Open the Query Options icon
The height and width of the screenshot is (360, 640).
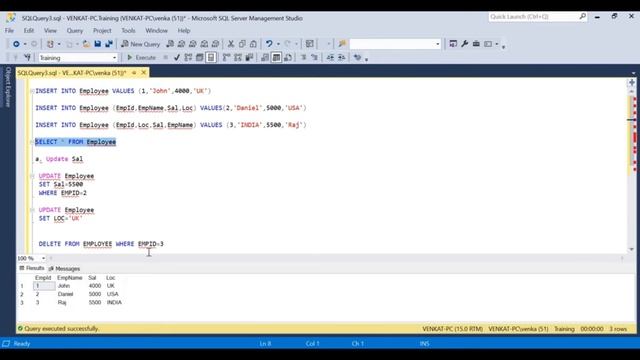tap(200, 58)
